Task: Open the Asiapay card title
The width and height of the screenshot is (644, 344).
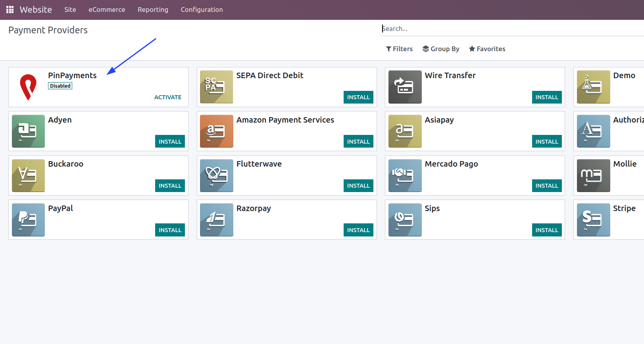Action: (439, 120)
